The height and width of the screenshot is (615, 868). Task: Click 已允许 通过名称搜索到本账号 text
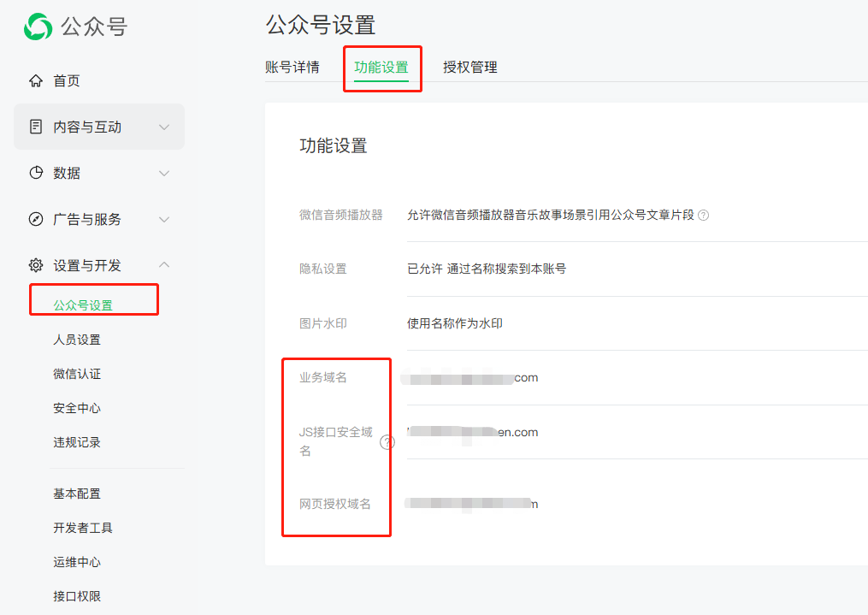pos(487,269)
